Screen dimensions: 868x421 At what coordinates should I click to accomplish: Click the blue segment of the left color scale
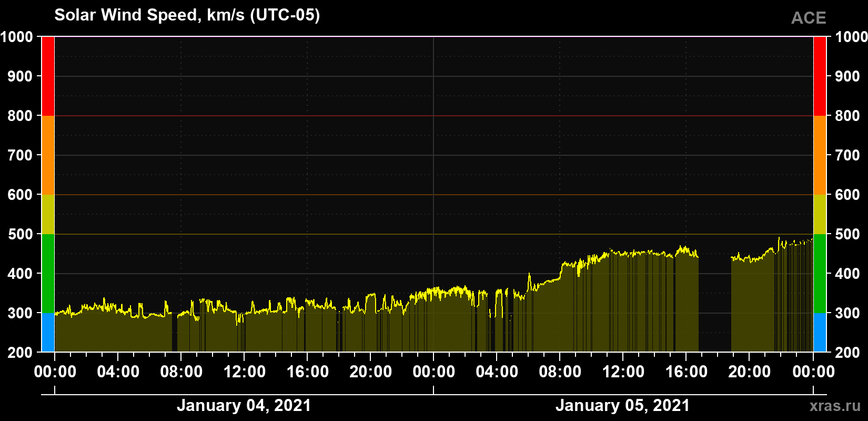48,333
